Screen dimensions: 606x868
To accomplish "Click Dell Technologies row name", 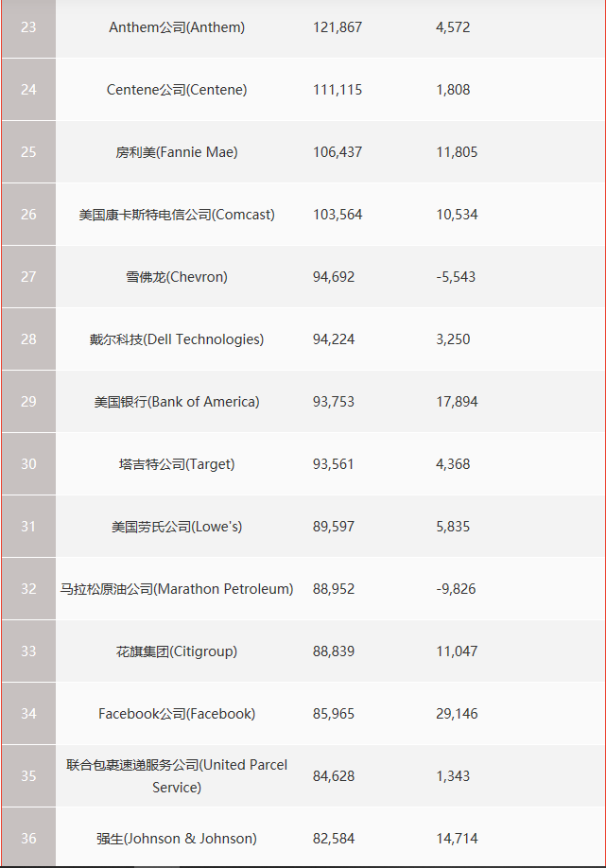I will pos(177,339).
